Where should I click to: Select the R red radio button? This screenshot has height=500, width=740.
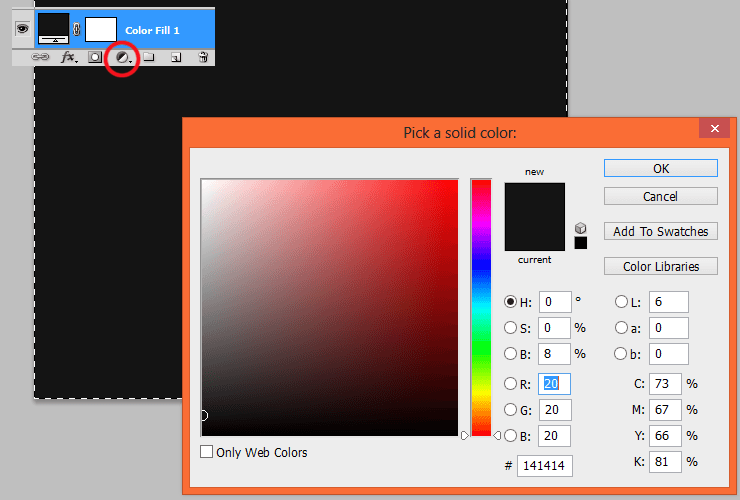510,383
